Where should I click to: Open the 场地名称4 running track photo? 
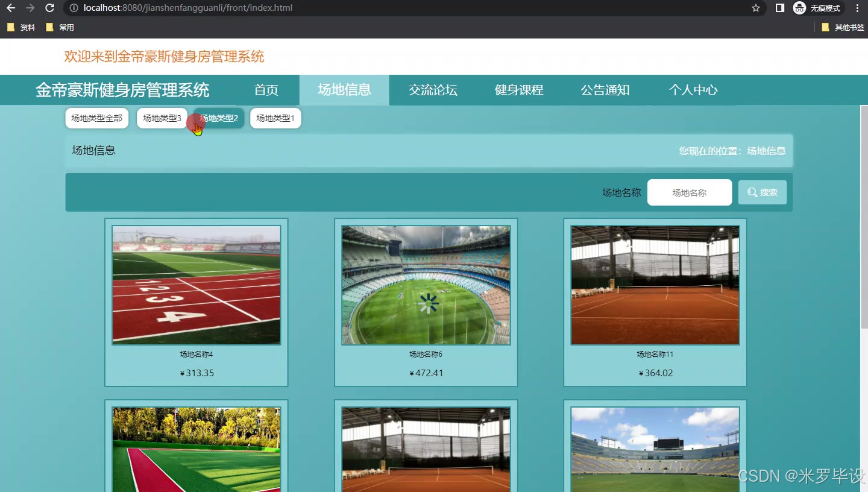(x=197, y=285)
